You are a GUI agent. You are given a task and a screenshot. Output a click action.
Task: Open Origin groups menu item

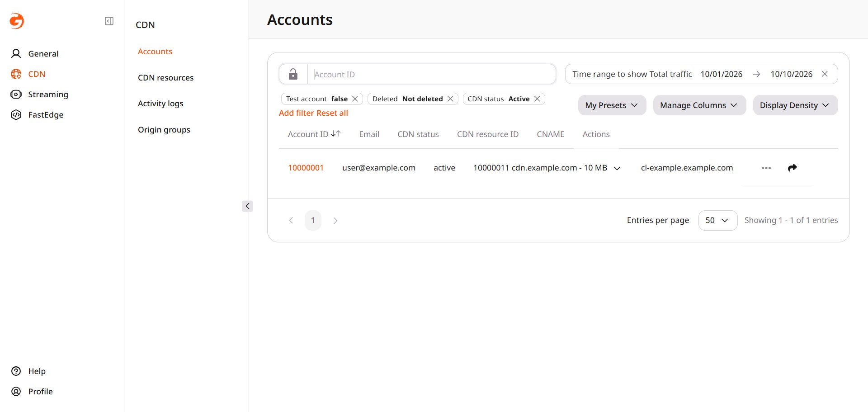(x=164, y=130)
